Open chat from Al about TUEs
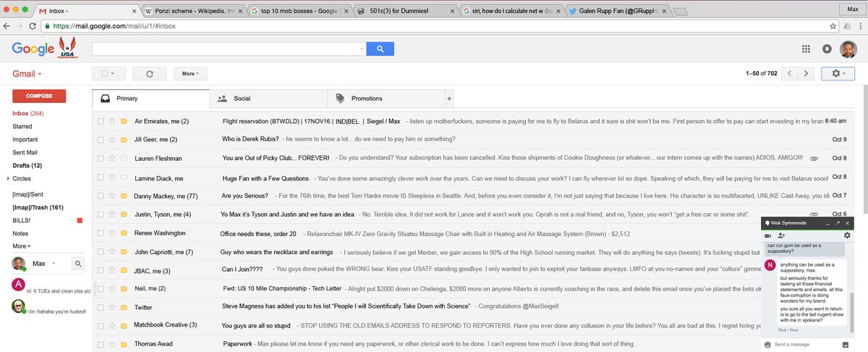 (51, 286)
